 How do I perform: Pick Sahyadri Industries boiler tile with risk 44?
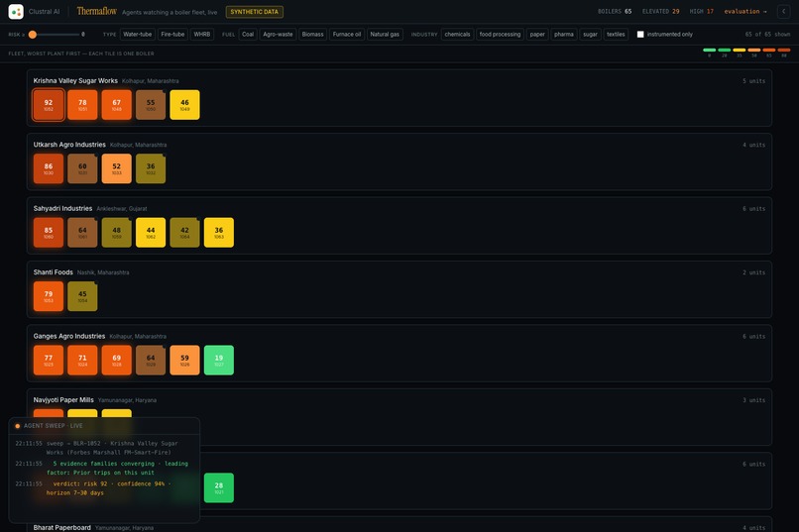151,233
